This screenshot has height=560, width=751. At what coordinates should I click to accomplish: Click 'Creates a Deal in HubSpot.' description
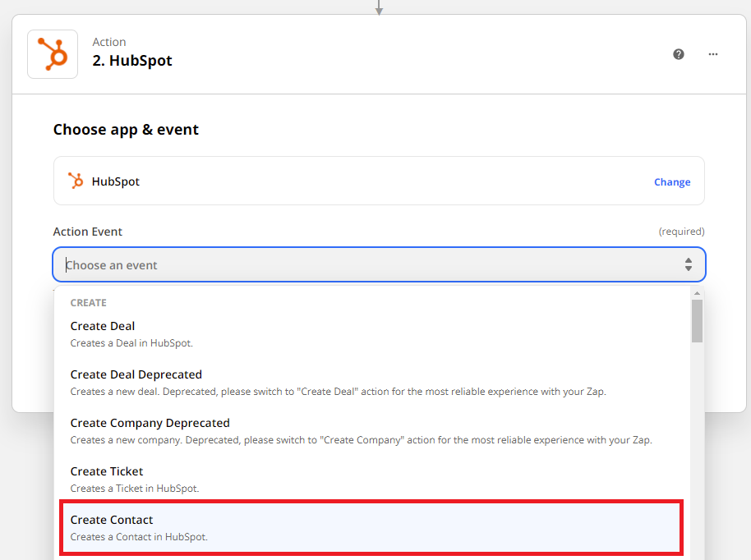coord(131,343)
